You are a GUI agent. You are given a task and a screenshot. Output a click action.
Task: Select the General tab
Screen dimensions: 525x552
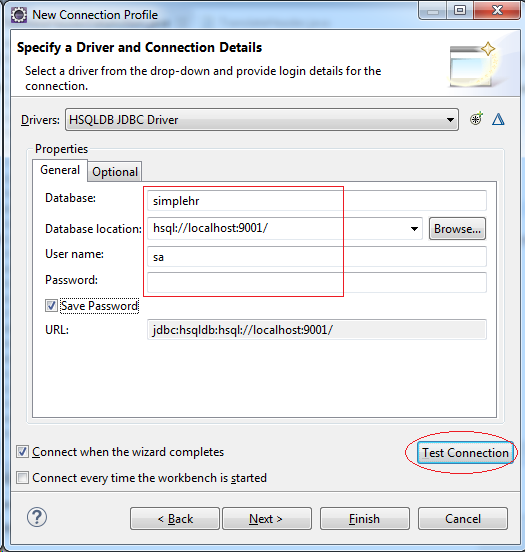coord(60,170)
